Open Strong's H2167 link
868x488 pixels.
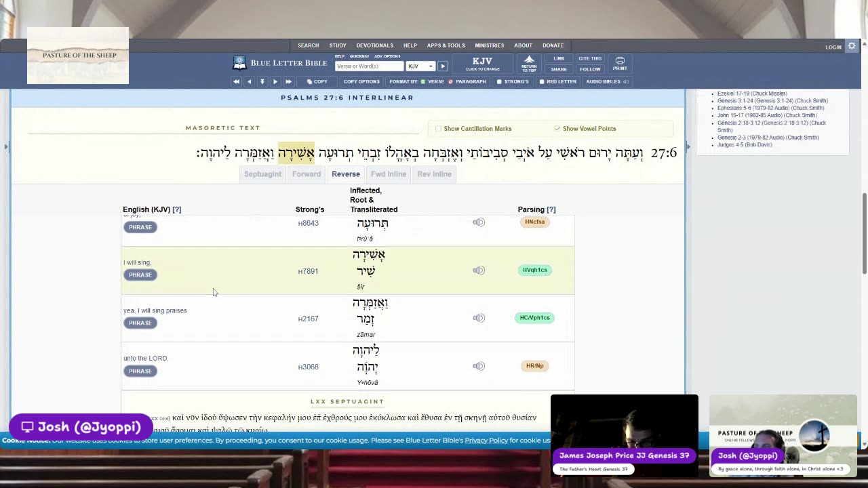tap(308, 319)
